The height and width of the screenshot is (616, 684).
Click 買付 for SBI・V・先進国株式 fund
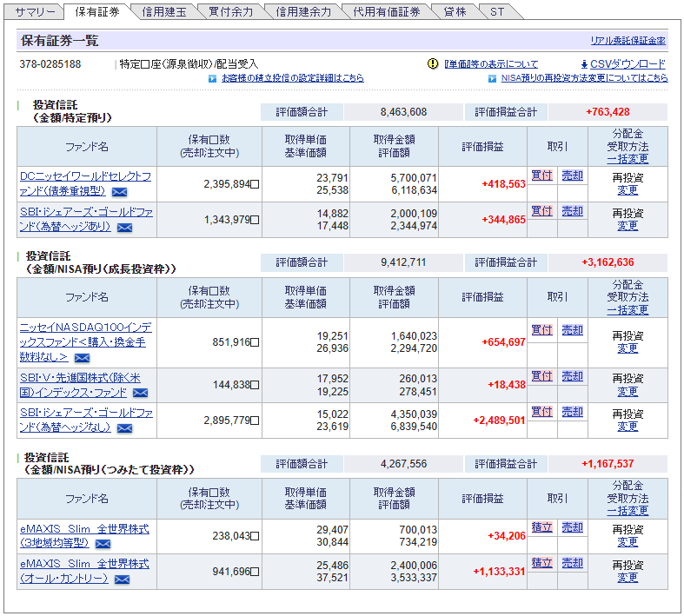pos(541,376)
